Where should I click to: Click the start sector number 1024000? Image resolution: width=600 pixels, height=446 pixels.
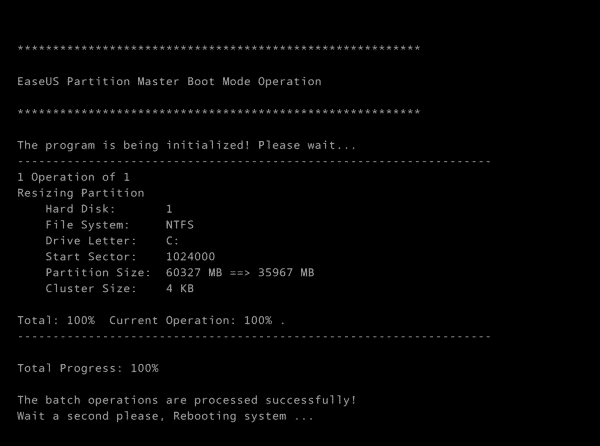[x=191, y=257]
